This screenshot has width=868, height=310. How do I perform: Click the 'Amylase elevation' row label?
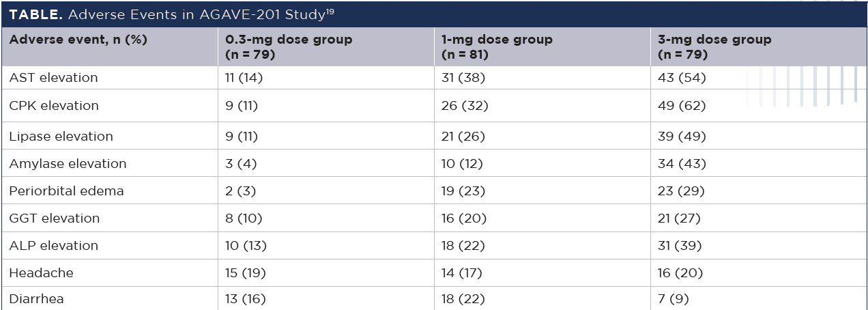[x=68, y=164]
